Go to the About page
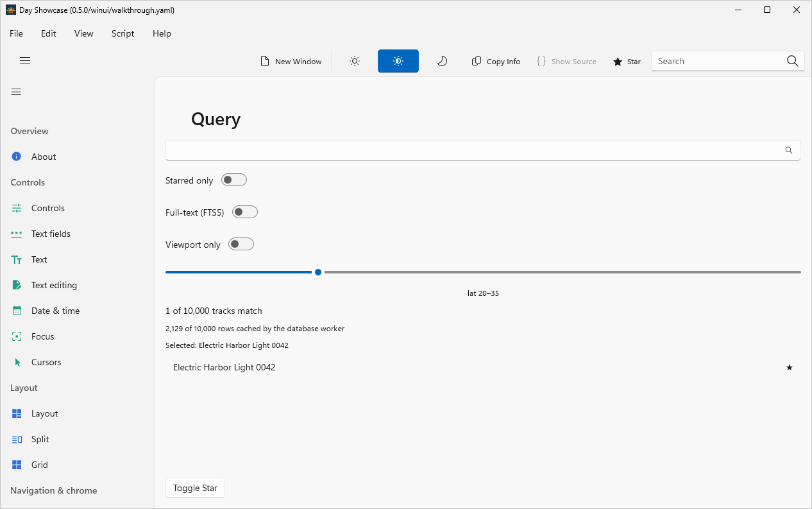The image size is (812, 509). tap(77, 157)
